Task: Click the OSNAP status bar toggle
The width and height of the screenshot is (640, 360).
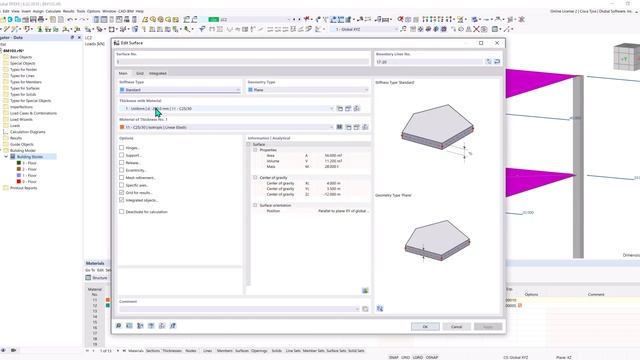Action: (432, 358)
